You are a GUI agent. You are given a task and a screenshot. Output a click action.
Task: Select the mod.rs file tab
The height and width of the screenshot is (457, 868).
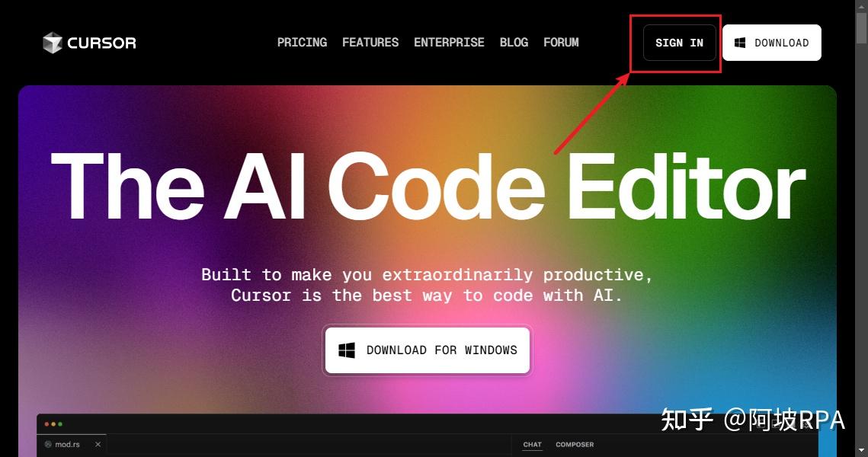(72, 444)
